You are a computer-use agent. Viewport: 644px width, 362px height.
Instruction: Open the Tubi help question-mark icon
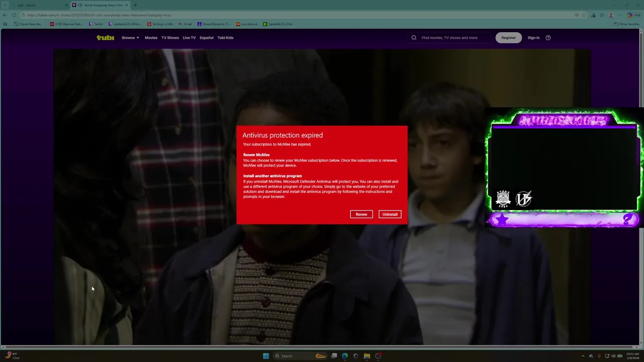point(548,38)
